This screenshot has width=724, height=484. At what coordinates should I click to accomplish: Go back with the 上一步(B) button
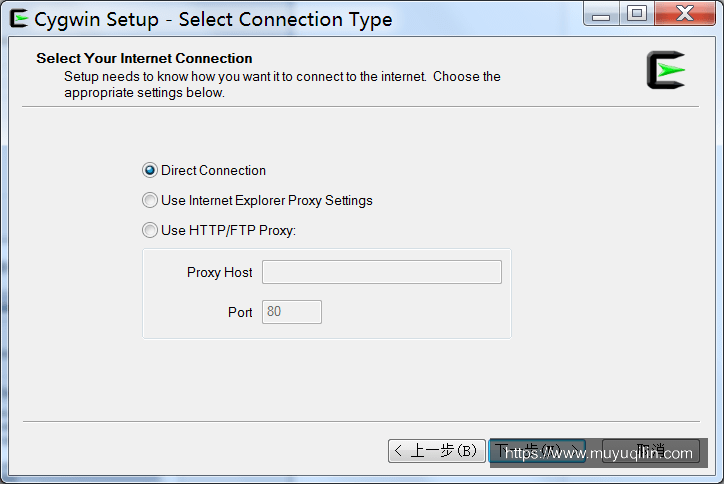coord(437,451)
